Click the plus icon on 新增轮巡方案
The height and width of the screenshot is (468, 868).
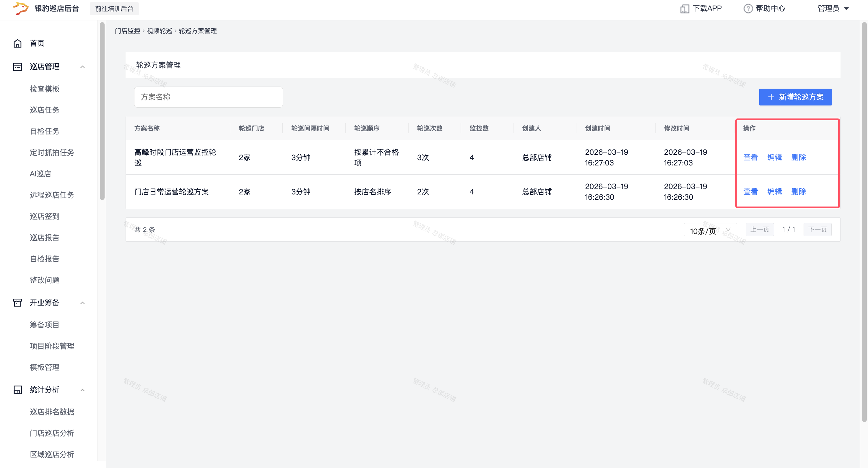(x=771, y=97)
